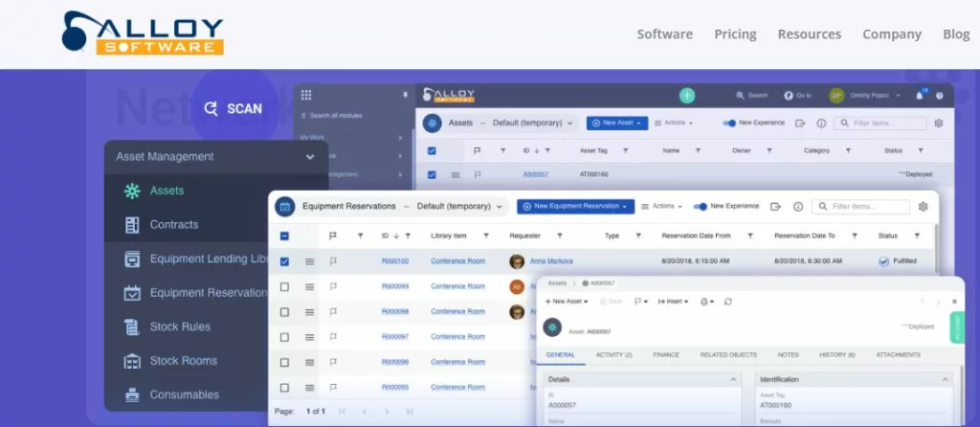This screenshot has width=980, height=427.
Task: Open the print menu in asset detail
Action: pos(707,302)
